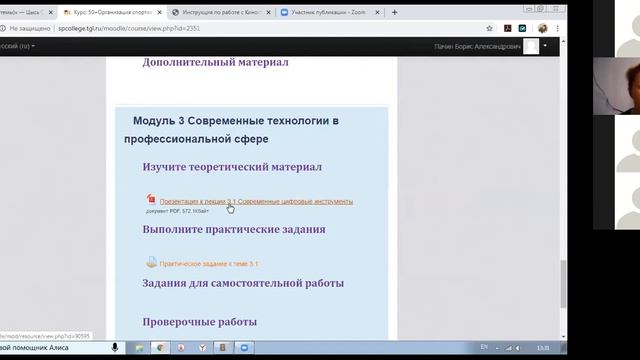Open the PDF presentation link for lecture 3.1

[256, 202]
